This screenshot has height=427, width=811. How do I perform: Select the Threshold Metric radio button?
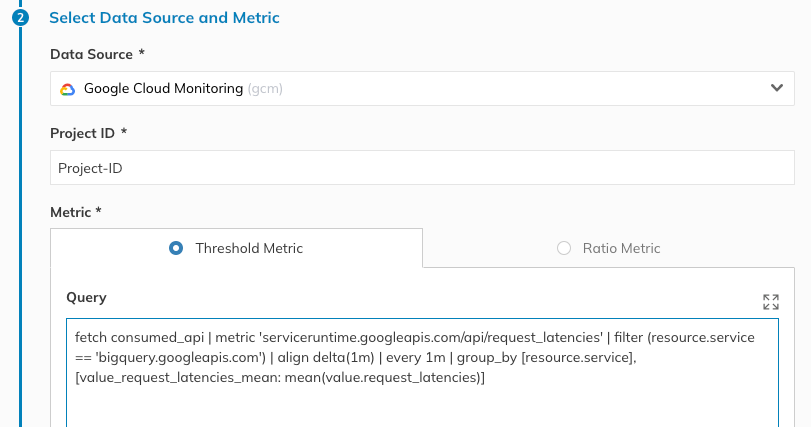pos(176,248)
